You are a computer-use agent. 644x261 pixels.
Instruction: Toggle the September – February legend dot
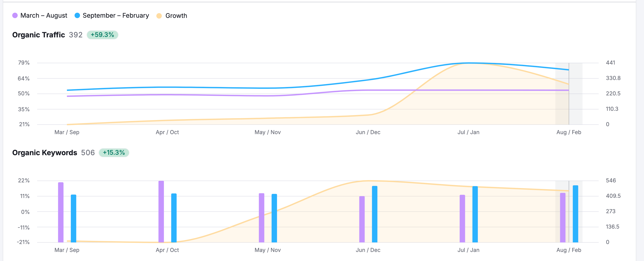[x=77, y=15]
